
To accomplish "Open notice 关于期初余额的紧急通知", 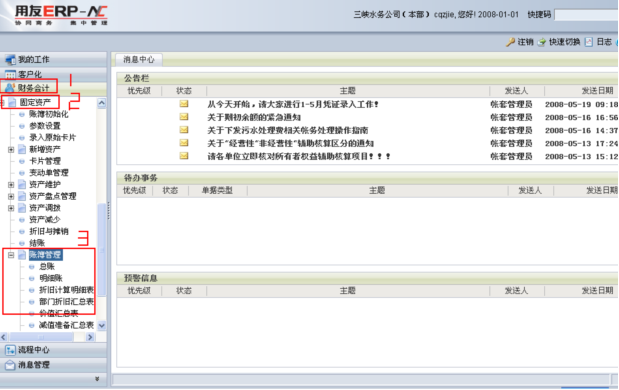I will [x=254, y=117].
